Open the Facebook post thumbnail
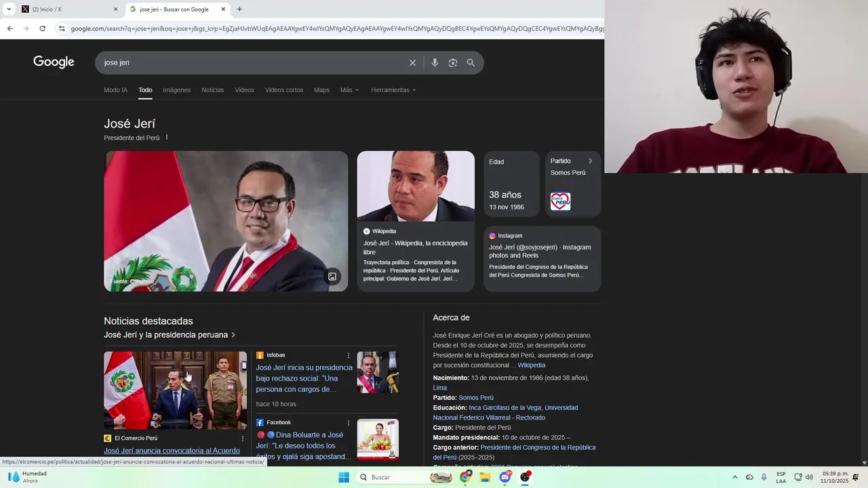The image size is (868, 488). [x=378, y=439]
